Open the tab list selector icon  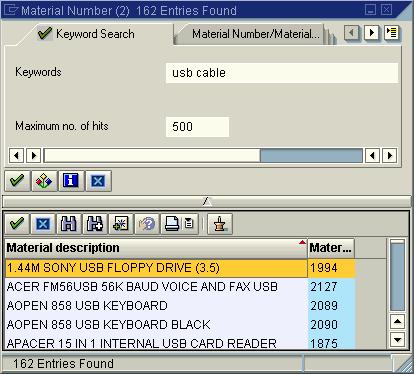coord(391,33)
